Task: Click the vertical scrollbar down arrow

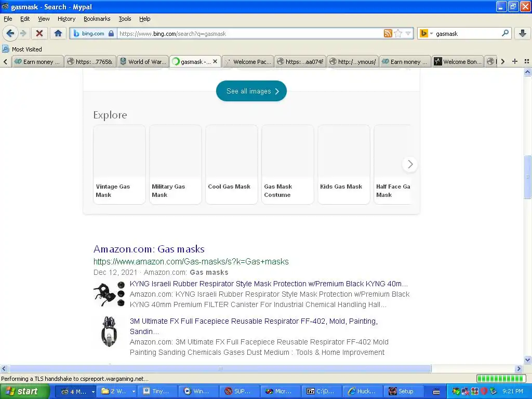Action: [x=528, y=360]
